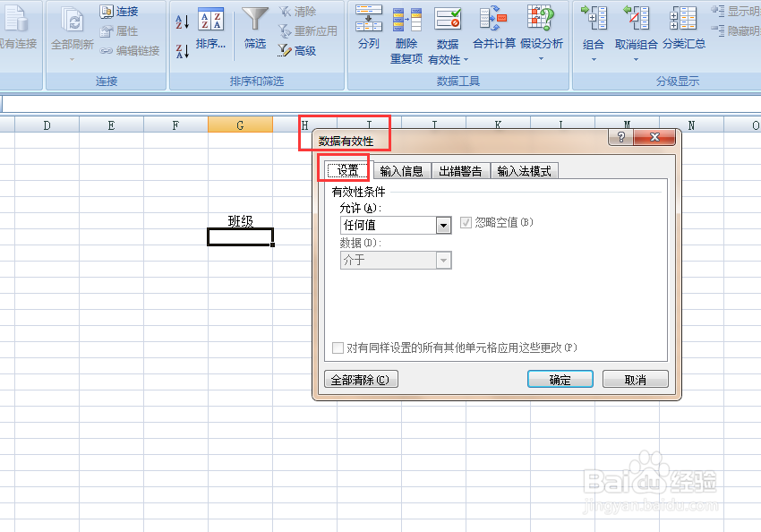Open the Sort (排序) dialog

(x=210, y=29)
